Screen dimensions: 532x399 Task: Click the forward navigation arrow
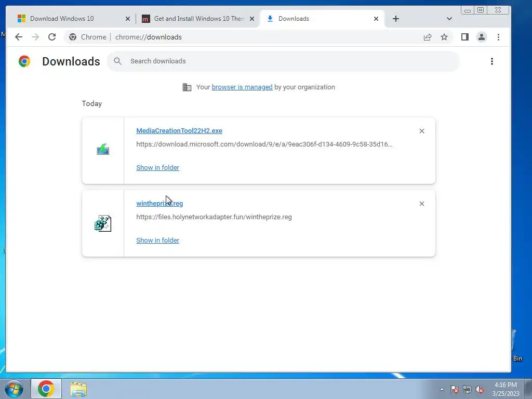click(x=35, y=37)
